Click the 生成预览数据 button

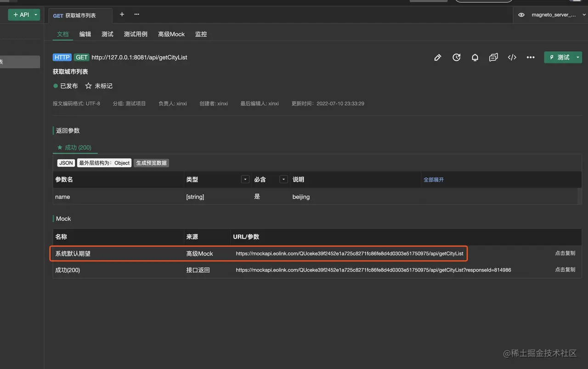pos(151,163)
